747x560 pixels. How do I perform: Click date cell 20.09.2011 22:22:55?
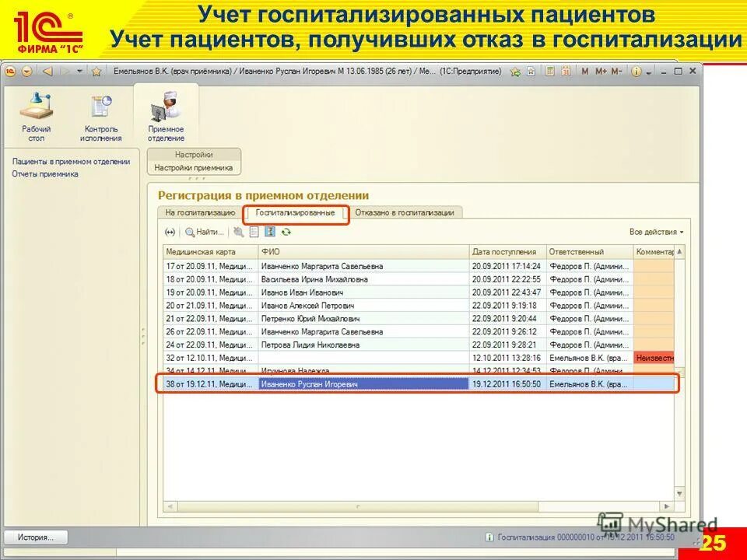tap(507, 279)
